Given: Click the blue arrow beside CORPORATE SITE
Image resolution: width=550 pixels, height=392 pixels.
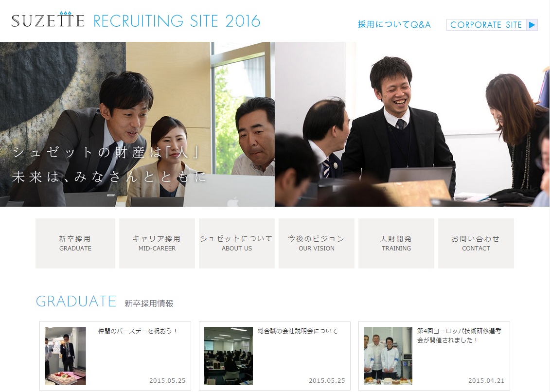Looking at the screenshot, I should coord(532,25).
